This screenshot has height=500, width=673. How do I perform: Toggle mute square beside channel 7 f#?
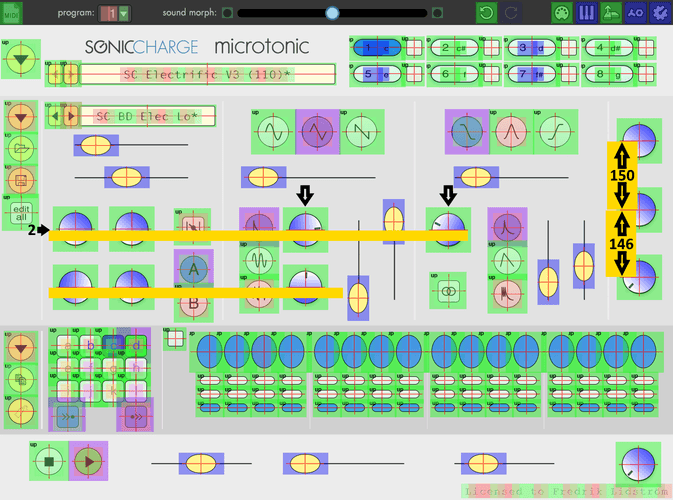(569, 74)
